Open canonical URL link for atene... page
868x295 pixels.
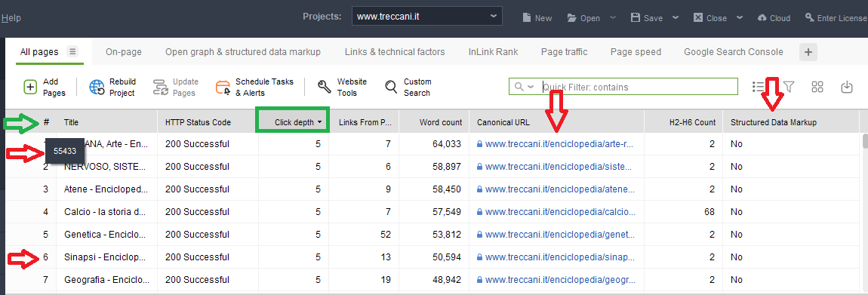point(559,189)
